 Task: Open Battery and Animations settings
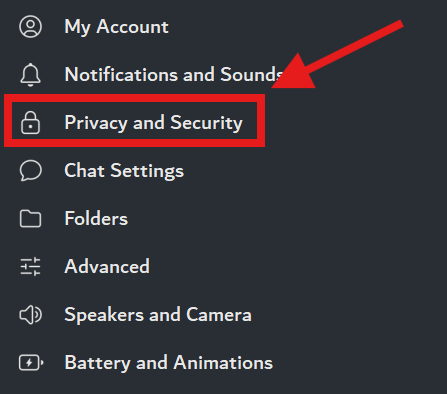tap(169, 363)
